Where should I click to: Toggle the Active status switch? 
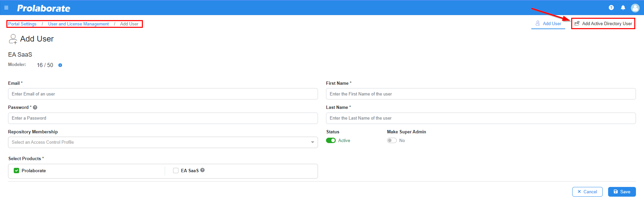pyautogui.click(x=331, y=140)
